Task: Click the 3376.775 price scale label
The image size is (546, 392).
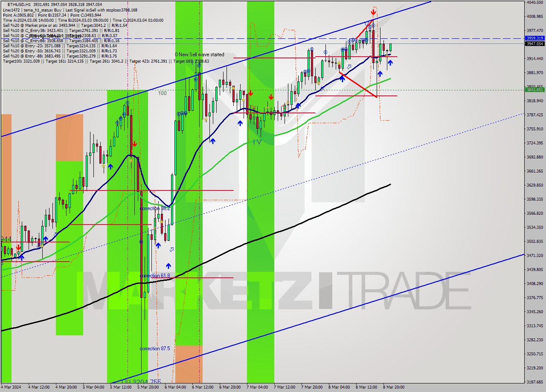Action: [x=535, y=297]
